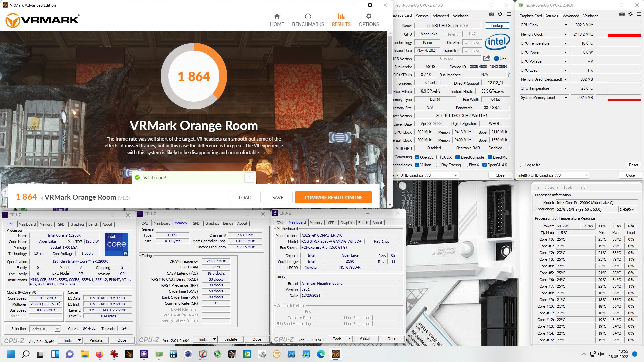
Task: Open the Widgets icon on the taskbar
Action: (55, 354)
